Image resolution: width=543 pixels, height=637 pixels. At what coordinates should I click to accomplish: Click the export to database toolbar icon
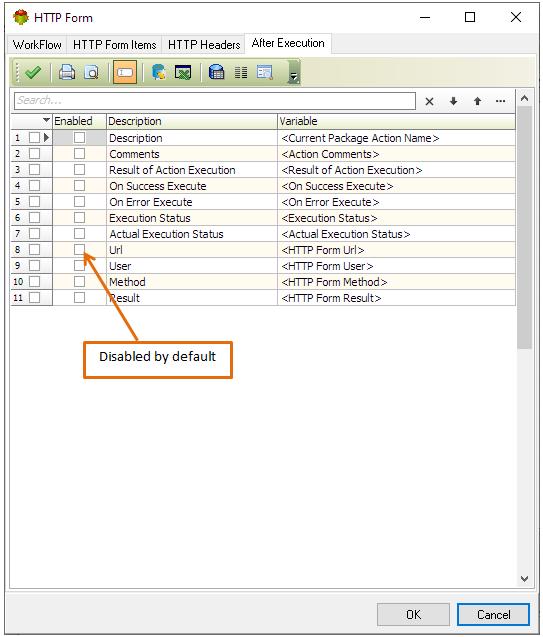pos(158,72)
